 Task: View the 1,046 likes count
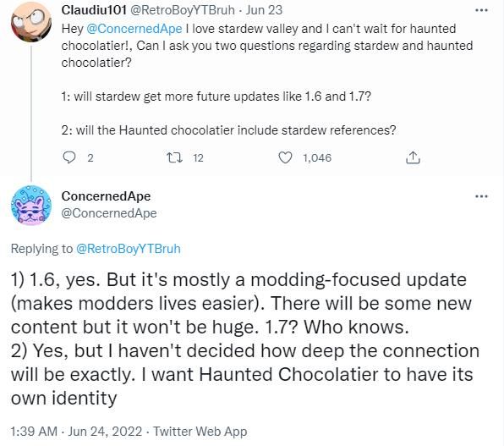click(x=317, y=157)
